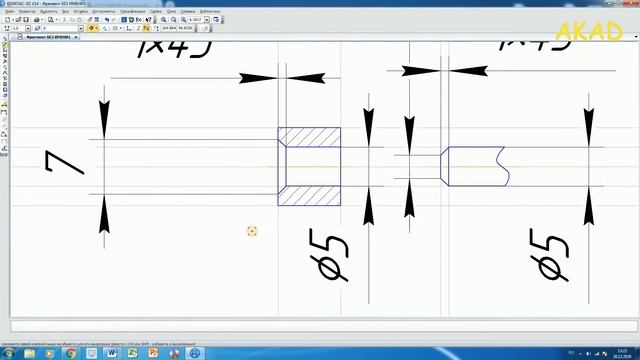
Task: Click the command prompt line below drawing
Action: 324,326
